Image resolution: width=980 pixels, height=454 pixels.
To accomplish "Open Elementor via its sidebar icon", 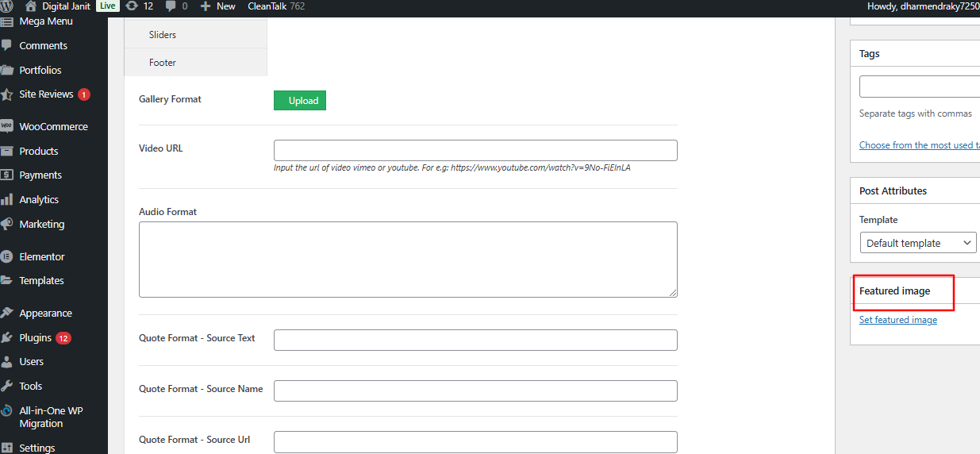I will click(7, 256).
